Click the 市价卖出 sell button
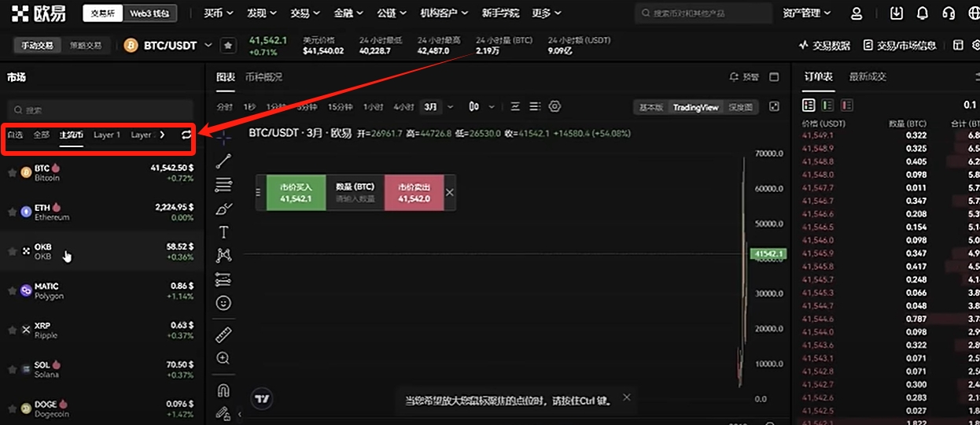Viewport: 980px width, 425px height. coord(414,193)
